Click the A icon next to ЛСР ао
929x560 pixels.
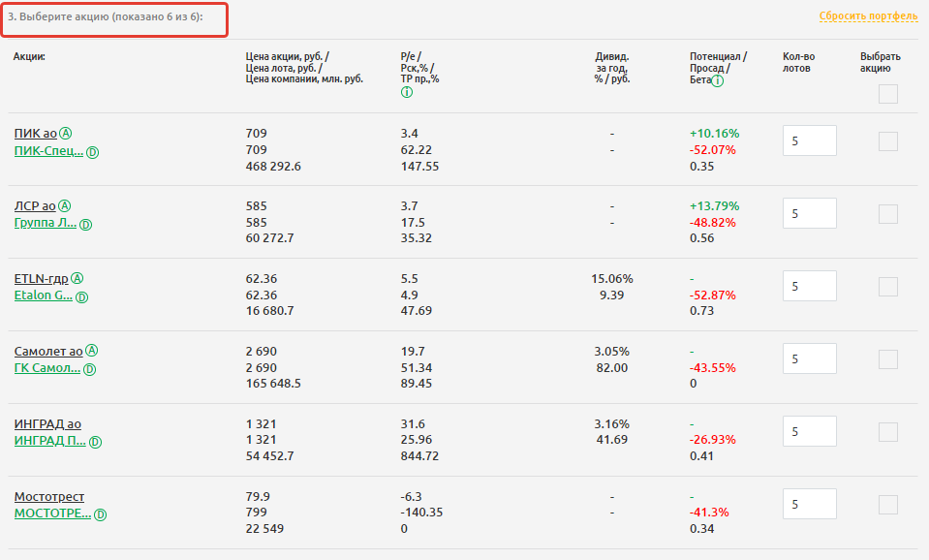click(64, 205)
